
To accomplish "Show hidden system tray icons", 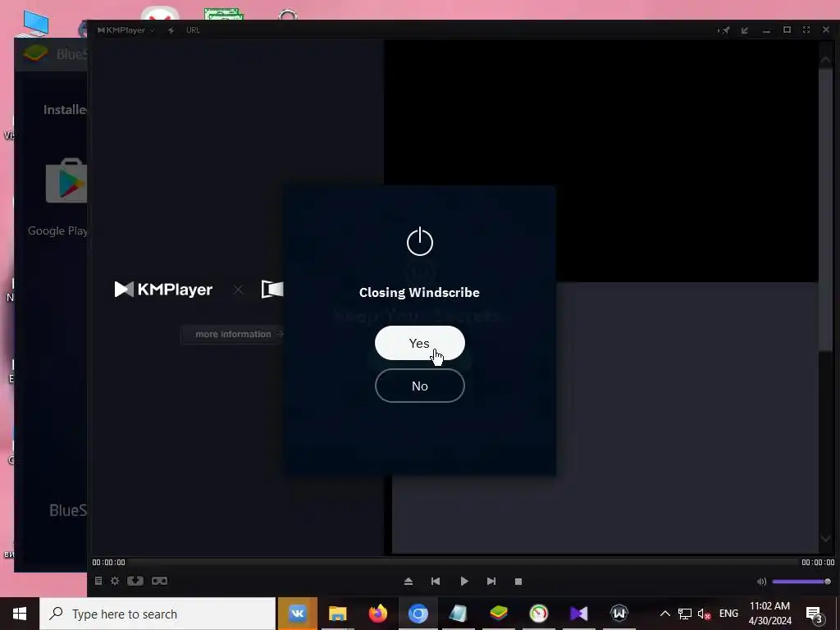I will point(664,614).
